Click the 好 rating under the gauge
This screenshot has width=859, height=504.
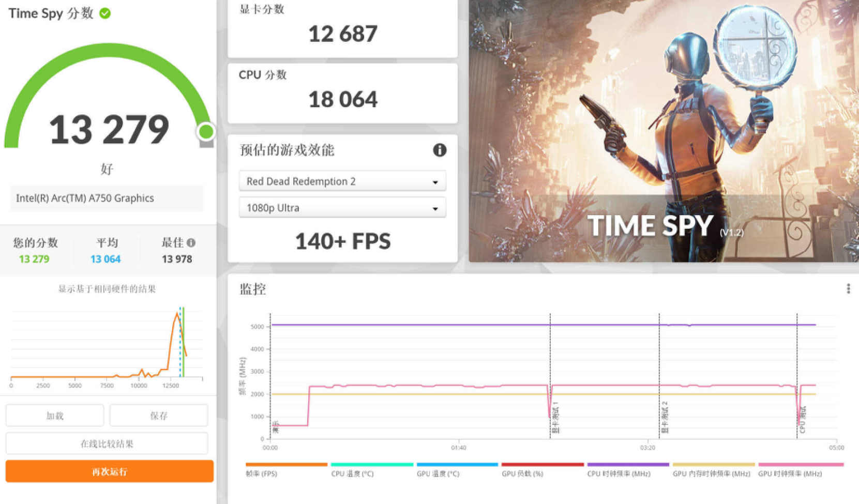click(107, 169)
